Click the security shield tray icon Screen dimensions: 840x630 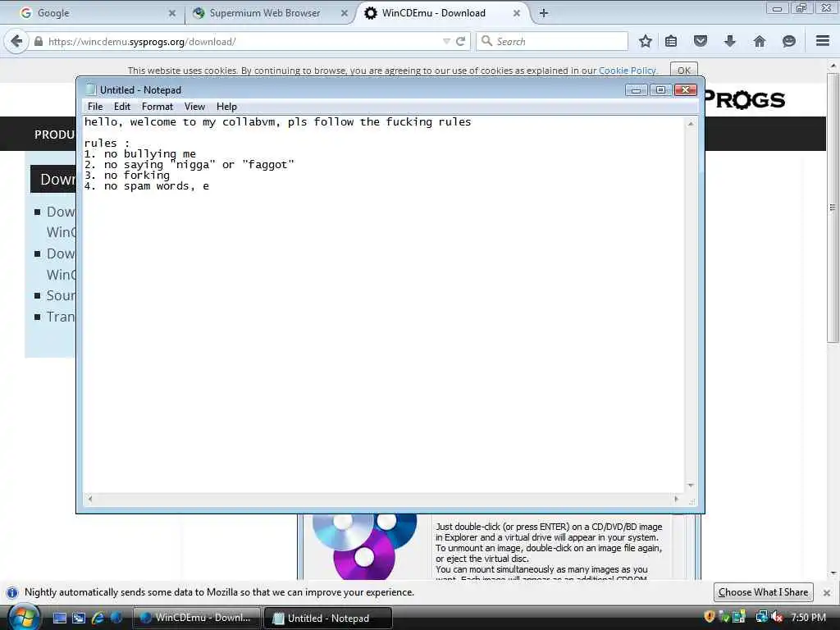[x=710, y=617]
